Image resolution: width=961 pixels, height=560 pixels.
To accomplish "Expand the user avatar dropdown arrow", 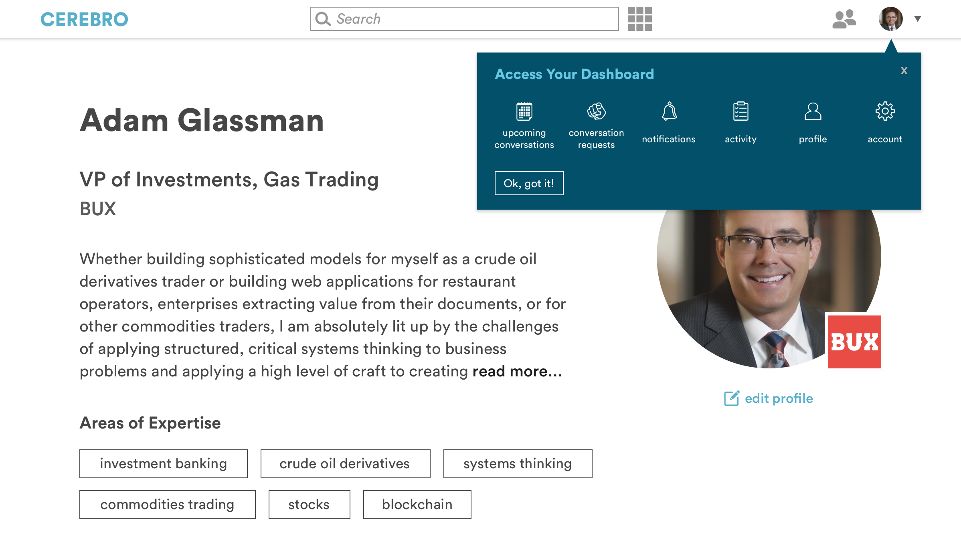I will (x=917, y=19).
